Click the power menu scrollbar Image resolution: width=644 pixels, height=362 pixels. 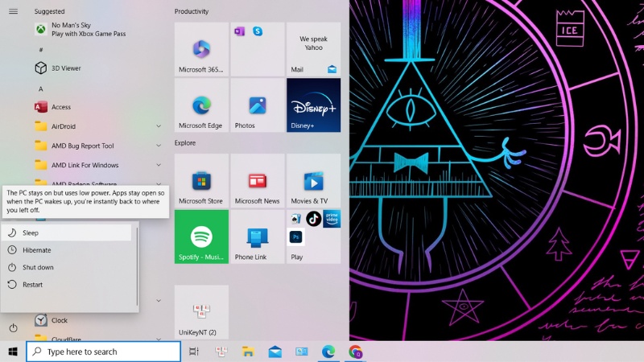tap(137, 266)
